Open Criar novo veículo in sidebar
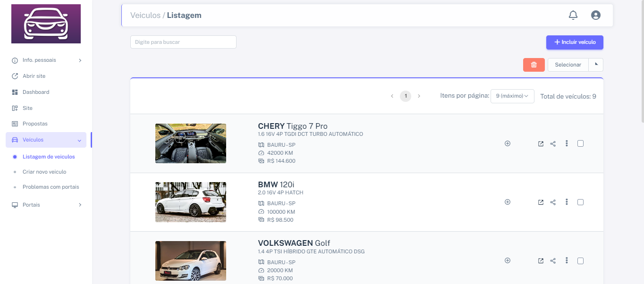The height and width of the screenshot is (284, 644). click(45, 171)
